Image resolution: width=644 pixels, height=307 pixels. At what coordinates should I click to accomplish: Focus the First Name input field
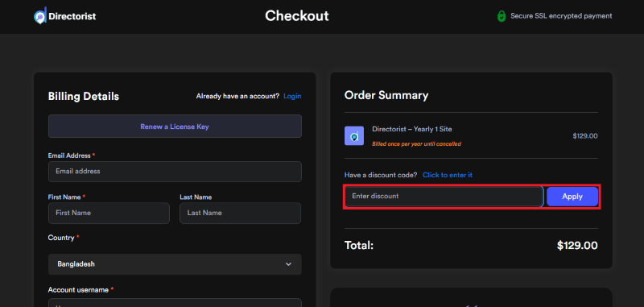click(x=109, y=213)
